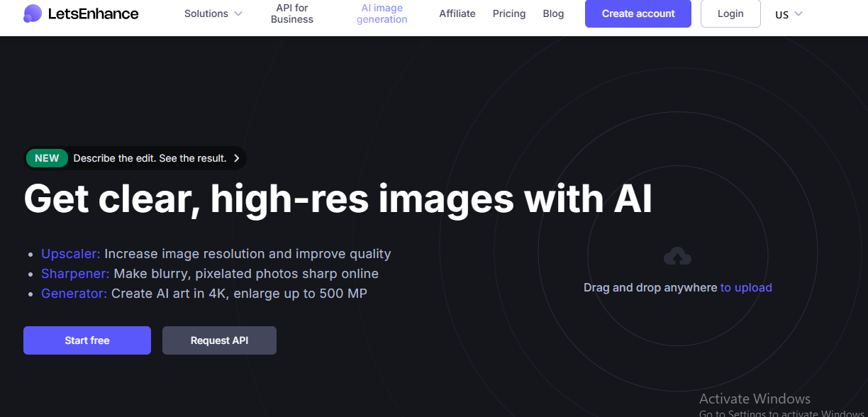
Task: Open the Affiliate nav item
Action: click(x=457, y=13)
